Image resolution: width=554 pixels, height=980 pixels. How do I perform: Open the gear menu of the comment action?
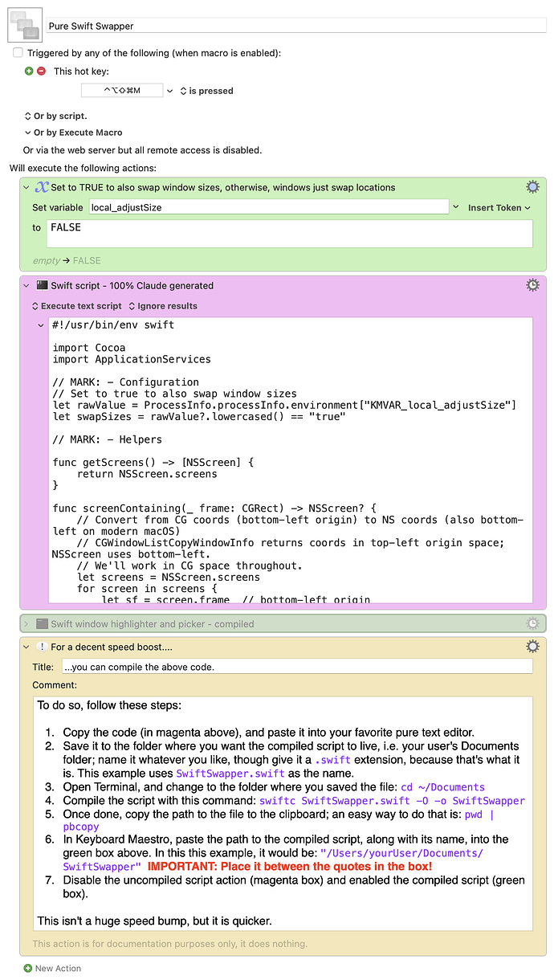[532, 647]
